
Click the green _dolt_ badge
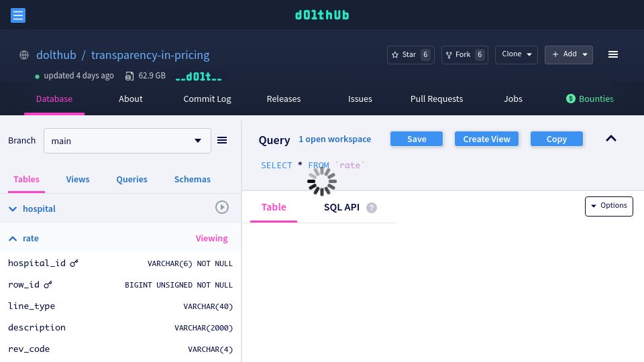[199, 76]
